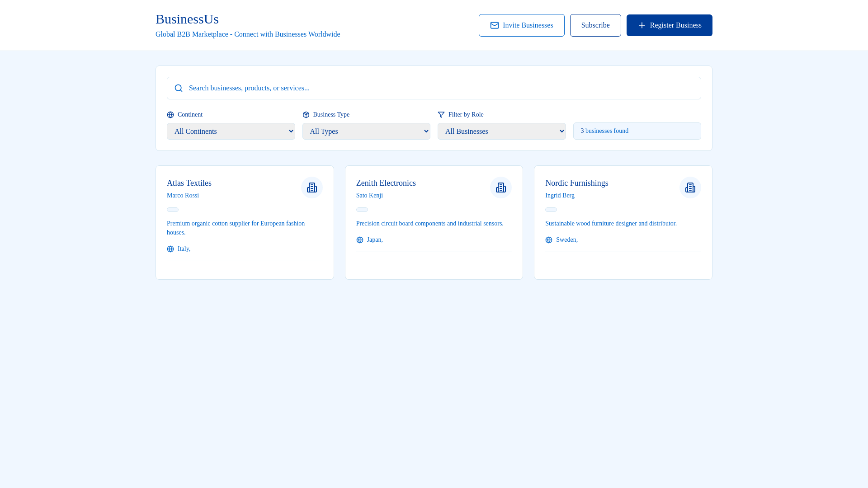Click the Premium organic cotton supplier description
Image resolution: width=868 pixels, height=488 pixels.
(x=236, y=228)
